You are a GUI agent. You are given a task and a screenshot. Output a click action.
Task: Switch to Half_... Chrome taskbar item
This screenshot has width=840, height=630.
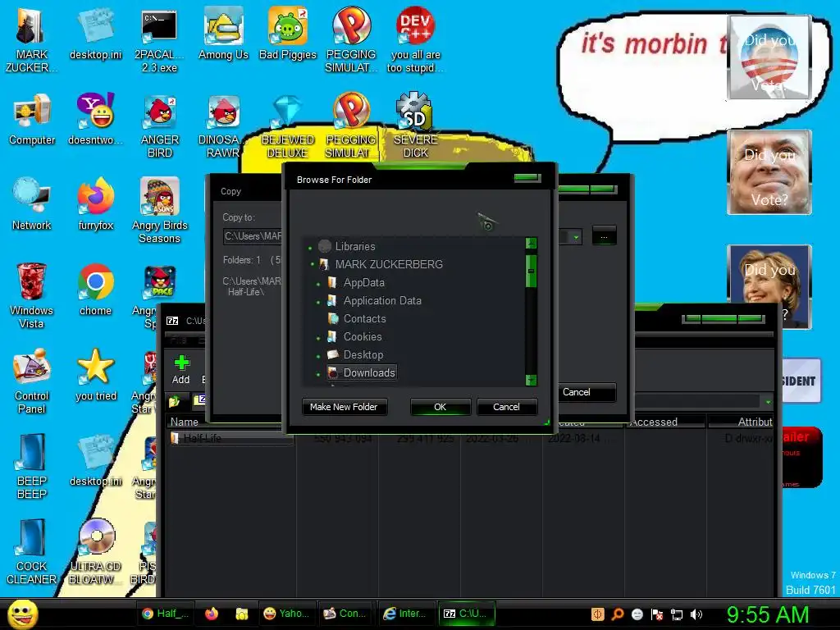pyautogui.click(x=165, y=614)
